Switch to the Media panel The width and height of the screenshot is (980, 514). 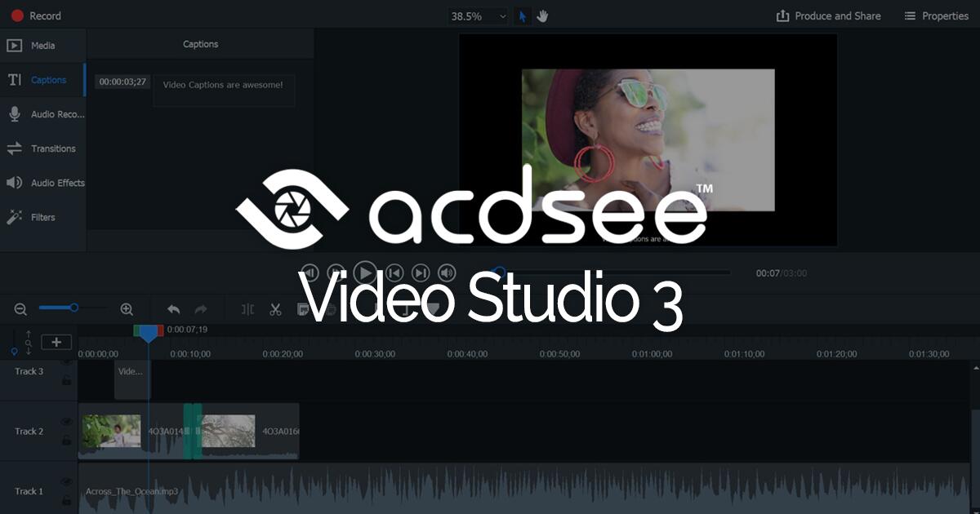42,45
